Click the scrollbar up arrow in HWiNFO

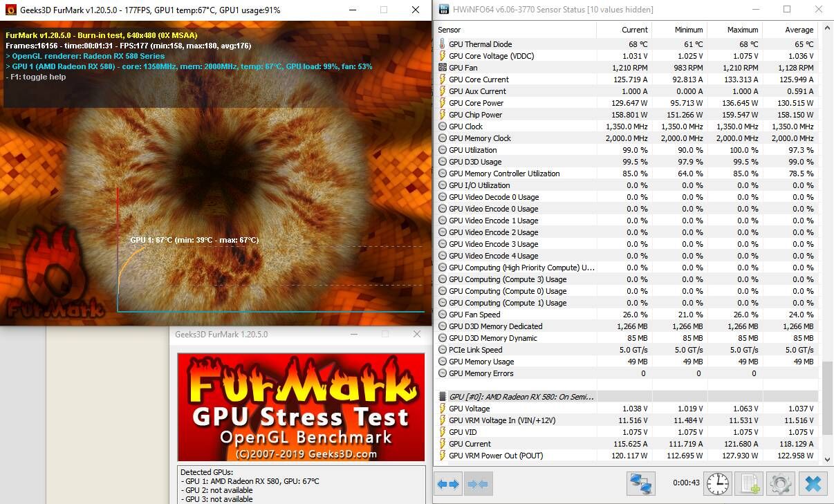coord(826,28)
